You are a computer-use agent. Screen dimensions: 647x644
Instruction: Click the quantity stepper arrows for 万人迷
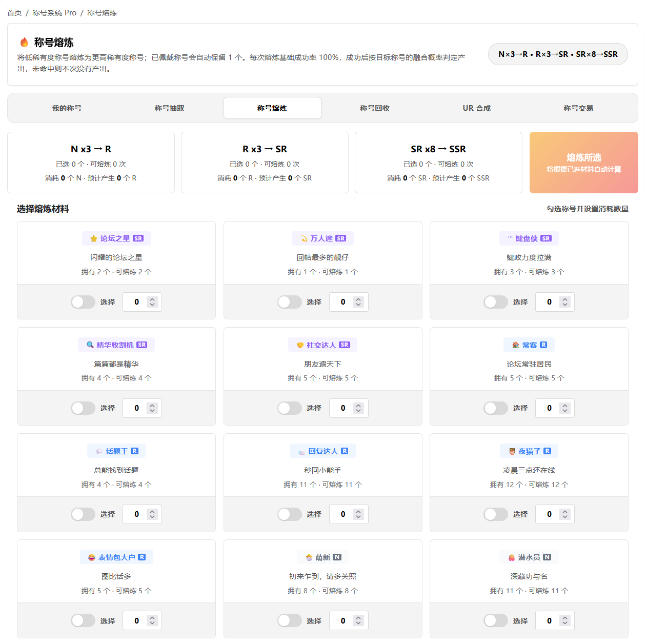[x=358, y=302]
